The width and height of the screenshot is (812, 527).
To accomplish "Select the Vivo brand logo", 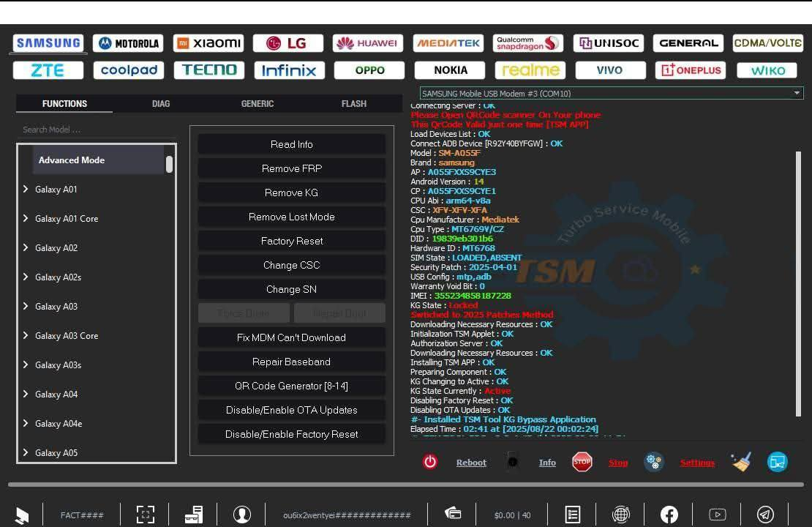I will pos(610,70).
